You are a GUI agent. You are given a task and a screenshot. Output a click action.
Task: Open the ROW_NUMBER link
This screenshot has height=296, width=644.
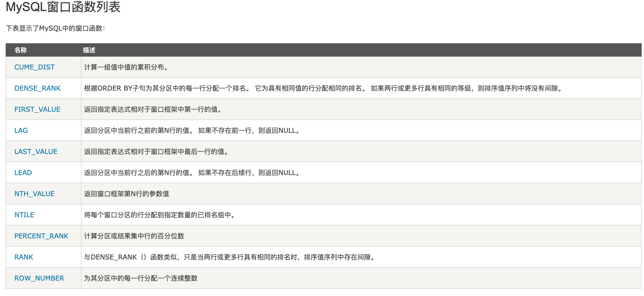click(39, 278)
